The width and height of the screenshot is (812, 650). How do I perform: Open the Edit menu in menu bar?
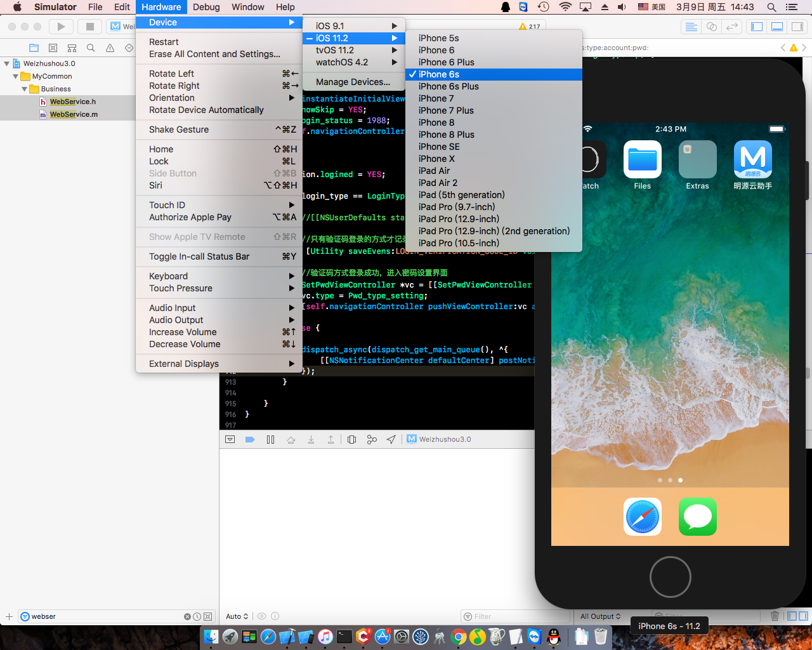122,7
